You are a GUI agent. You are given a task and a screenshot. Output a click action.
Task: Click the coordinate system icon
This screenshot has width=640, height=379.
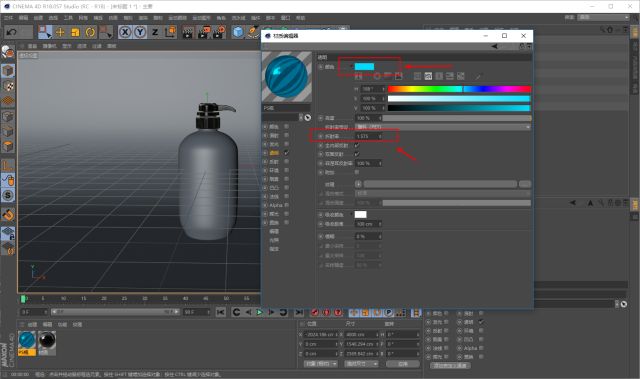click(170, 32)
